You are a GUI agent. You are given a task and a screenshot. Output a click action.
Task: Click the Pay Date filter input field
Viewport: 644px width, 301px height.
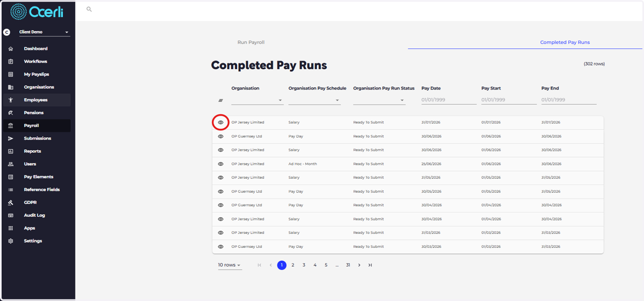449,100
